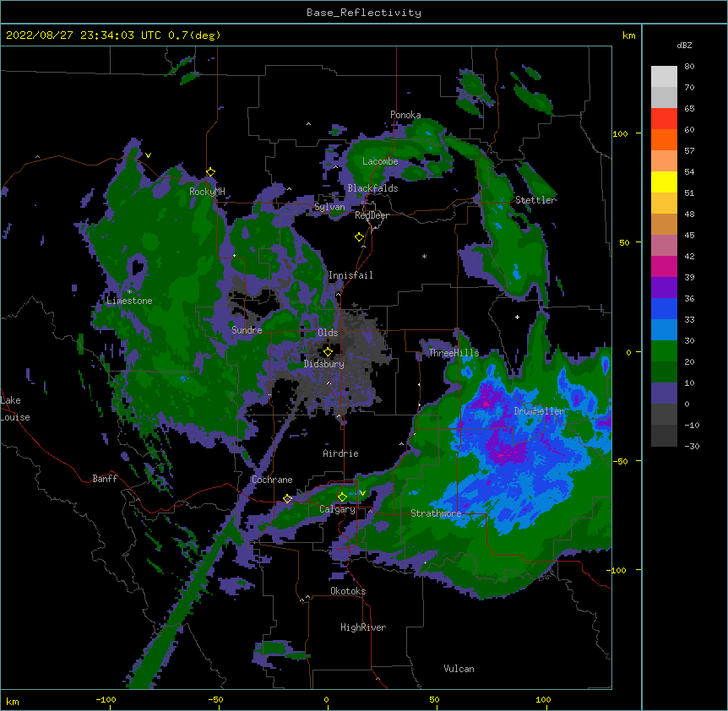Image resolution: width=728 pixels, height=711 pixels.
Task: Click the Banff label
Action: (x=105, y=479)
